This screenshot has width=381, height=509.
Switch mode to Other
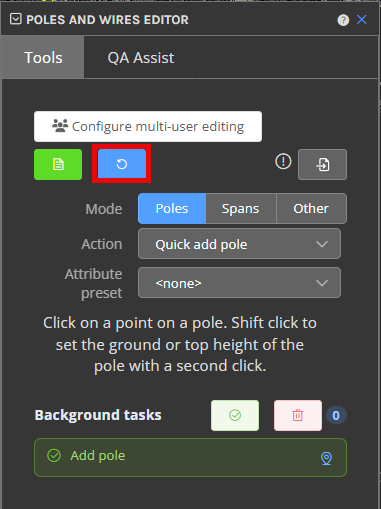pyautogui.click(x=311, y=208)
